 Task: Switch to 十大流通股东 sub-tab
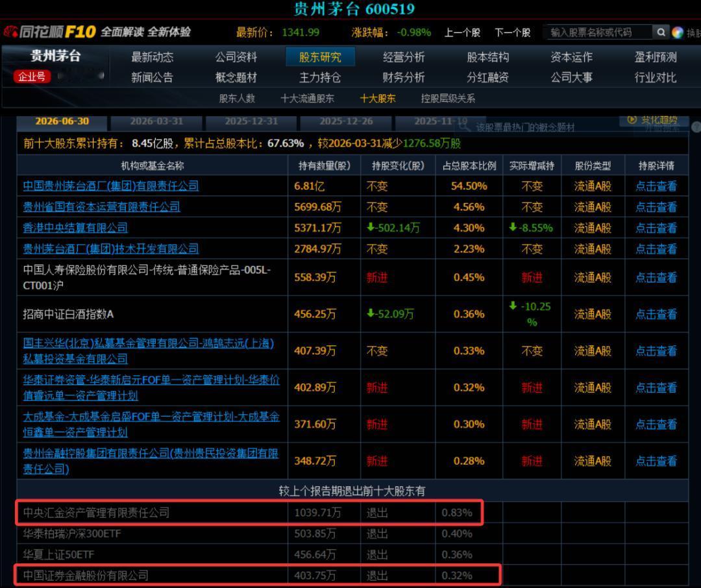307,99
